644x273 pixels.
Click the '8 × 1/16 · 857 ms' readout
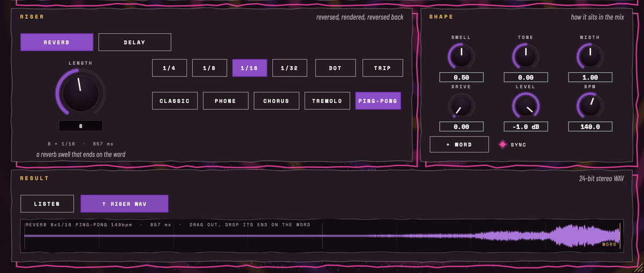tap(80, 144)
